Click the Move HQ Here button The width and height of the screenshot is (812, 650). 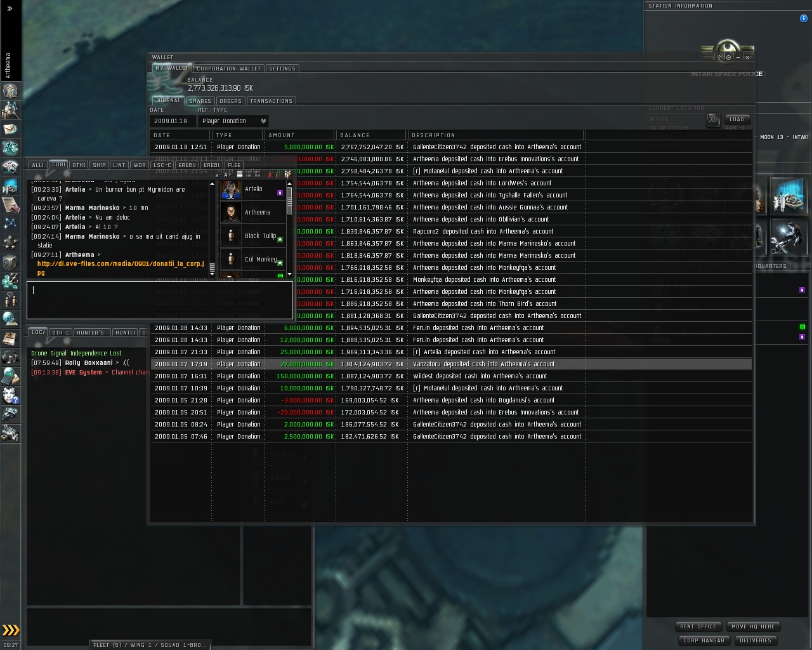pyautogui.click(x=753, y=627)
